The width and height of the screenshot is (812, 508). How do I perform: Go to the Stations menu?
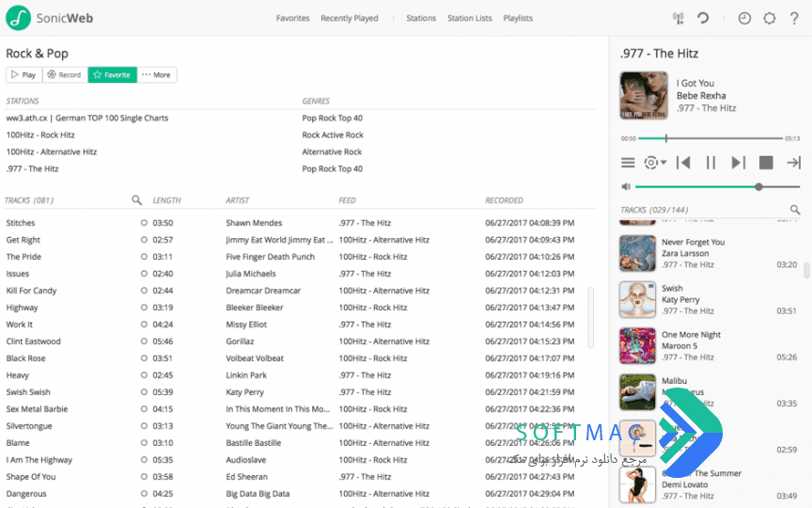pos(421,18)
